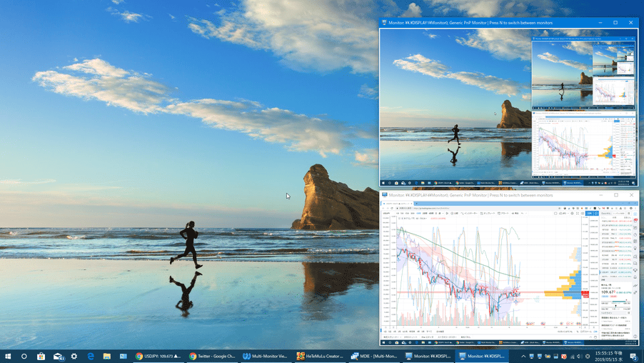Open Action Center with 2 notifications
This screenshot has width=644, height=363.
click(634, 357)
